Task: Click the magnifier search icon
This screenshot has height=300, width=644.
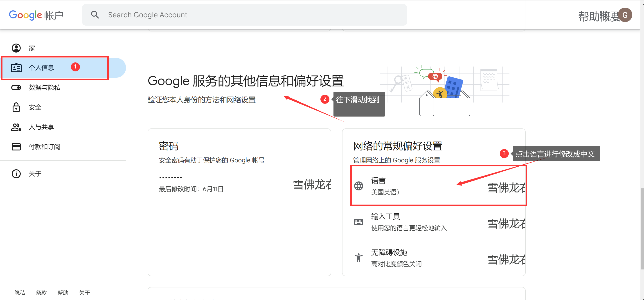Action: [x=95, y=15]
